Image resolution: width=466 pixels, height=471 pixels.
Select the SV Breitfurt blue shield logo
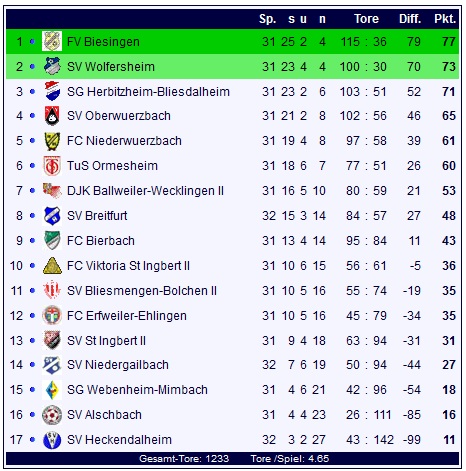click(x=52, y=216)
